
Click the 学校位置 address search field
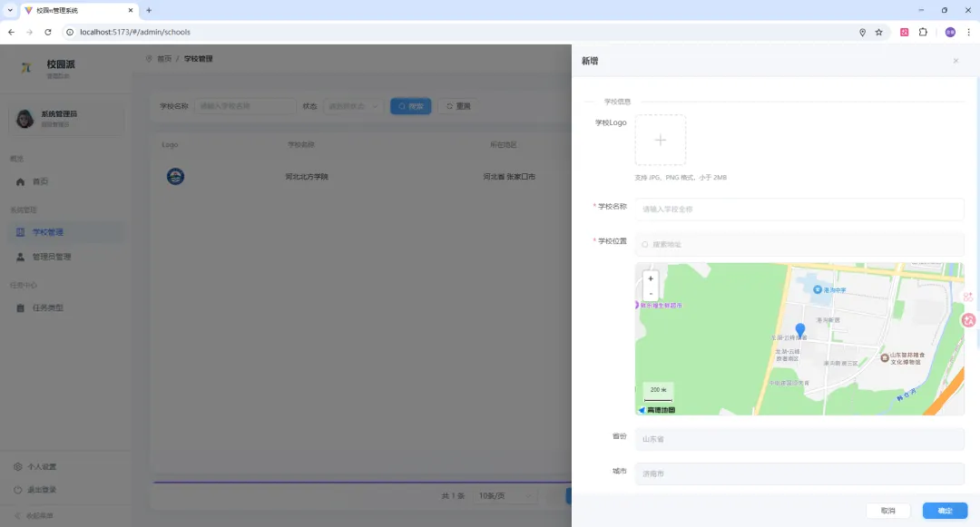799,244
